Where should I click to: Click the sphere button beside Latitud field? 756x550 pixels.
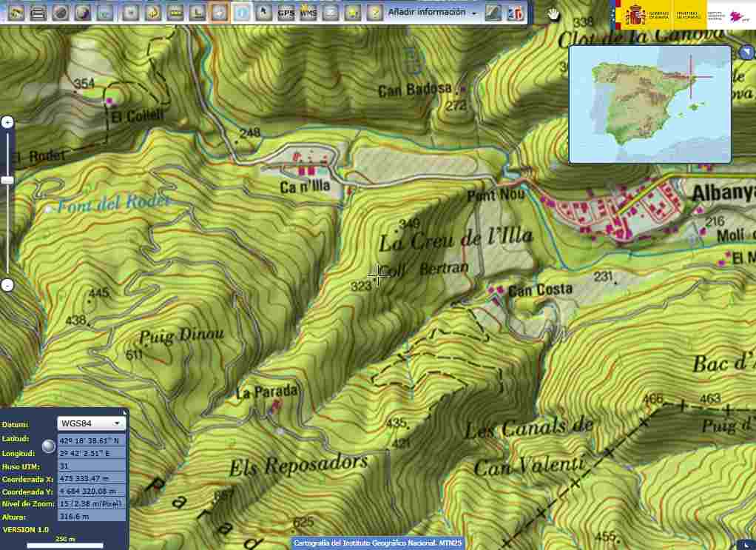(48, 446)
